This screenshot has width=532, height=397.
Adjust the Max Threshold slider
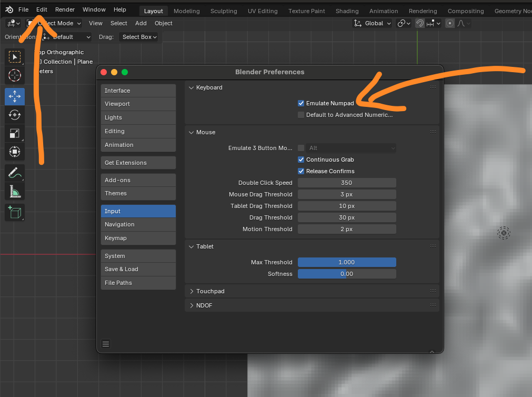point(347,262)
